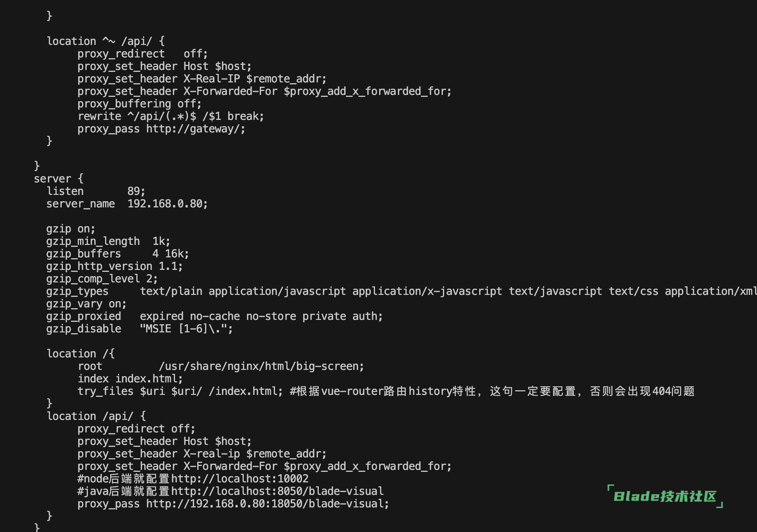Click the Blade技术社区 watermark logo
Screen dimensions: 757x532
point(665,496)
